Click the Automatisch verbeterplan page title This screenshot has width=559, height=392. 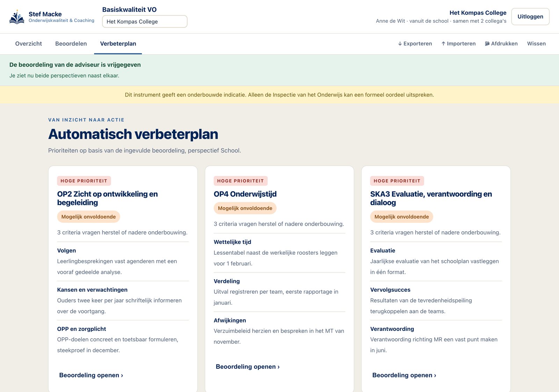coord(133,134)
